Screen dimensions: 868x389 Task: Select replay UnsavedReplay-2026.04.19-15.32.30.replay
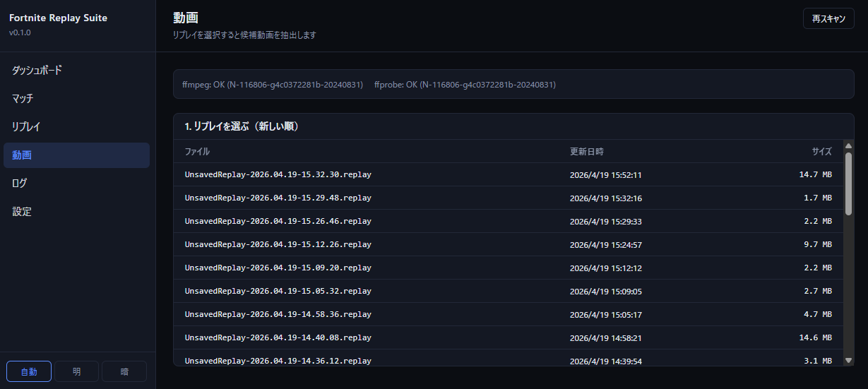click(x=278, y=174)
